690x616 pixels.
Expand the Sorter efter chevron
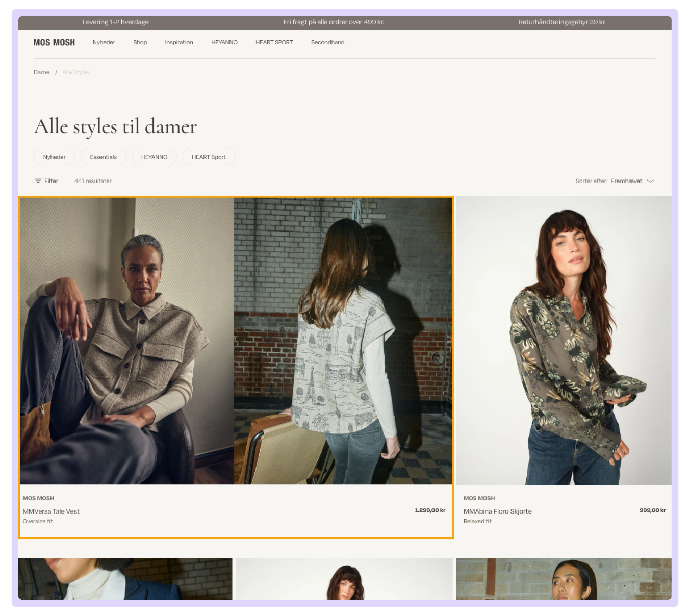[650, 181]
